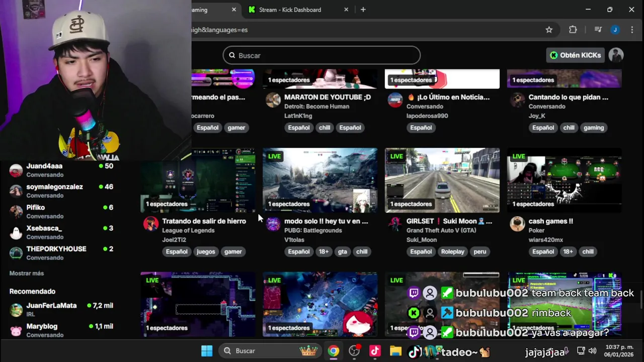Click Joel2Ti2 channel avatar

pyautogui.click(x=151, y=224)
